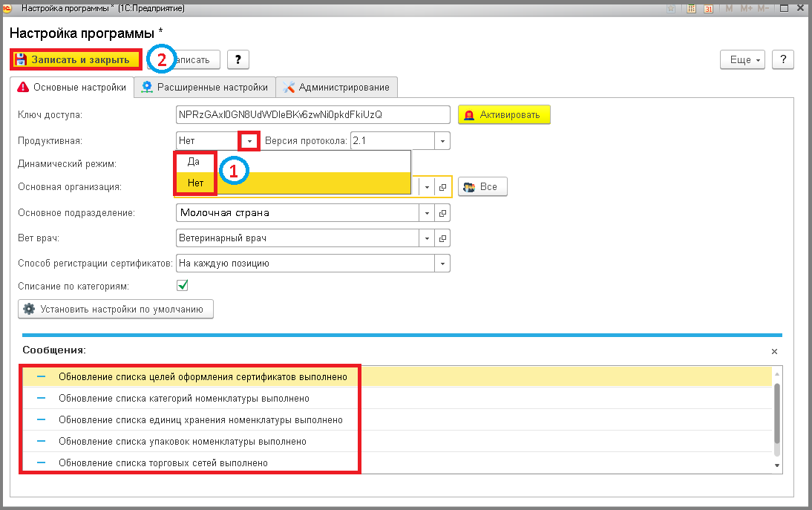The width and height of the screenshot is (812, 510).
Task: Open the linked form icon for Основное подразделение
Action: tap(443, 213)
